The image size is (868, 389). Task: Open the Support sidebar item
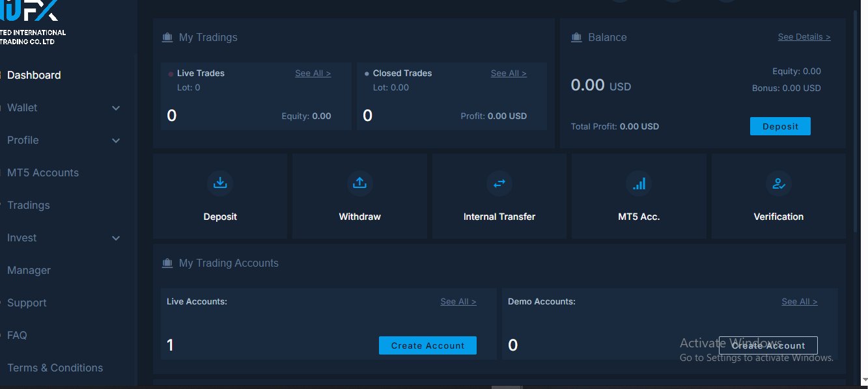[27, 303]
